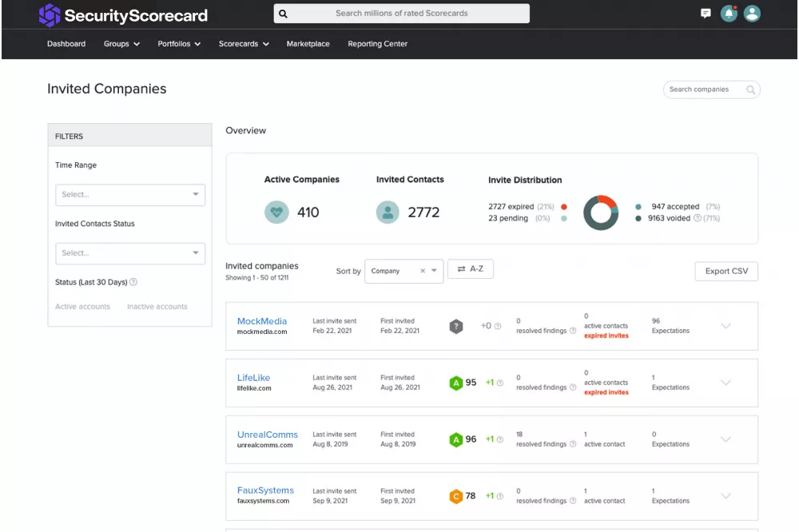Click the help icon beside LifeLike's +1

pyautogui.click(x=500, y=383)
